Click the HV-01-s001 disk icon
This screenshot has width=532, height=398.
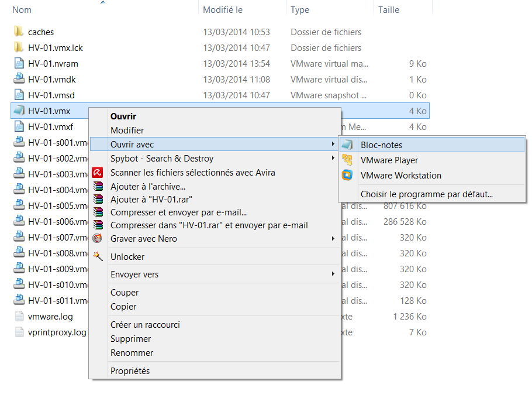coord(19,142)
